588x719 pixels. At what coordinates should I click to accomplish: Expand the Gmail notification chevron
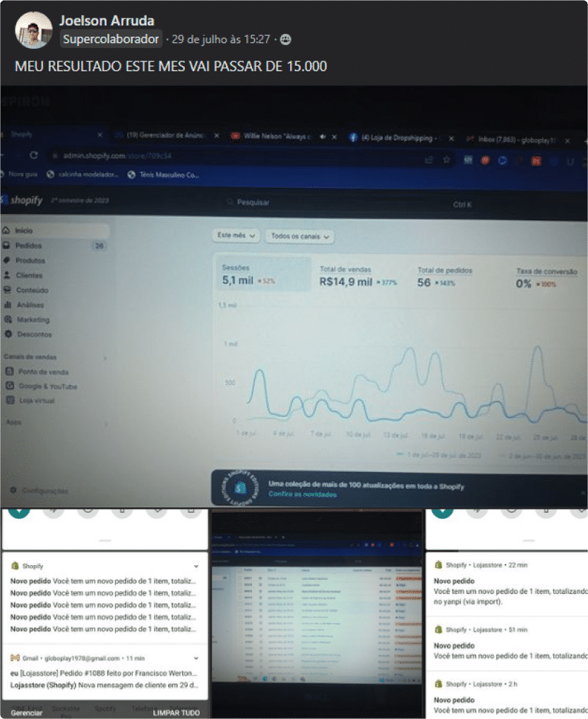click(x=196, y=658)
